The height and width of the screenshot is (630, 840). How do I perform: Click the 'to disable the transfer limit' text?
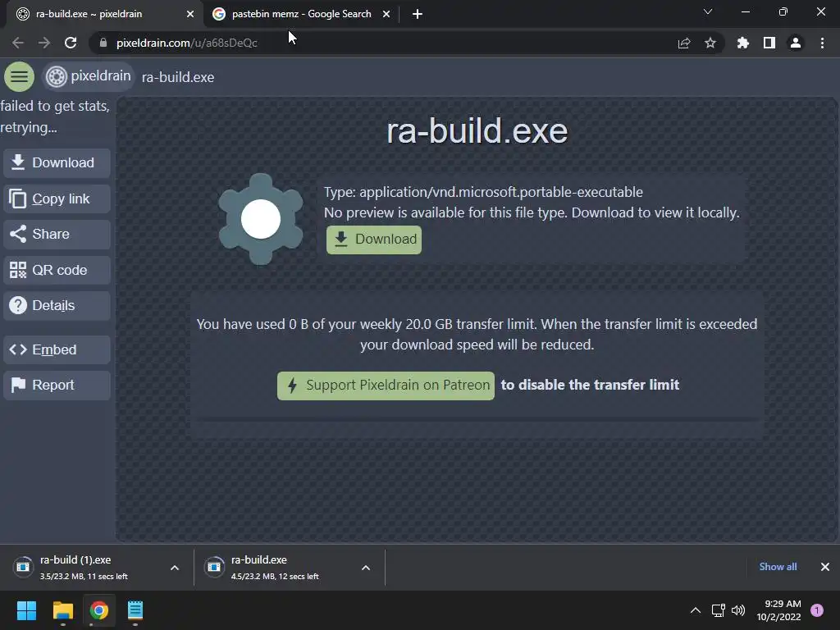(x=590, y=386)
